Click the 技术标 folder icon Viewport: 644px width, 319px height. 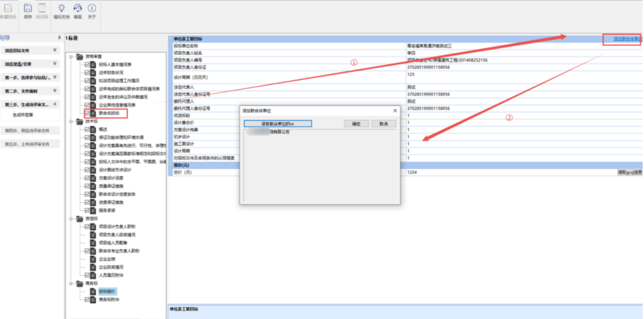(x=80, y=121)
